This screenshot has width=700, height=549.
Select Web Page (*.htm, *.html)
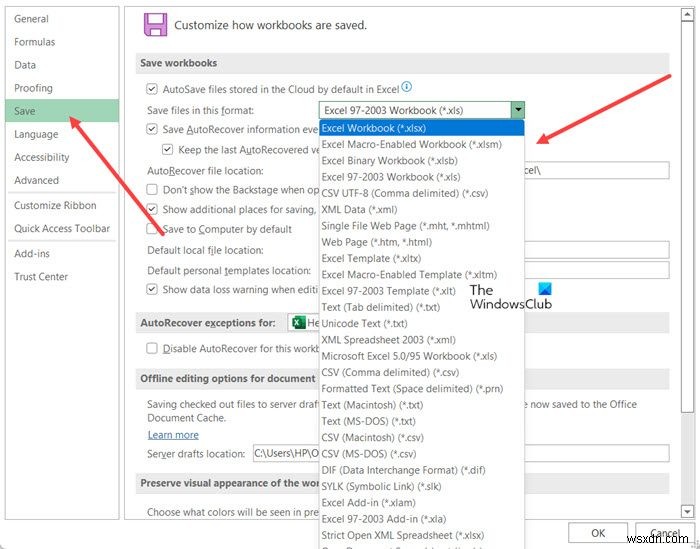point(422,242)
